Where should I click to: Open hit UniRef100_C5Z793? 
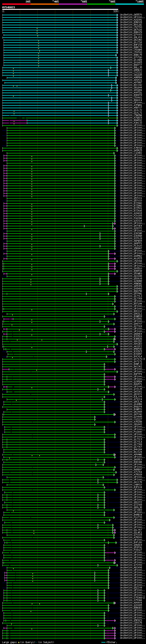(x=131, y=27)
